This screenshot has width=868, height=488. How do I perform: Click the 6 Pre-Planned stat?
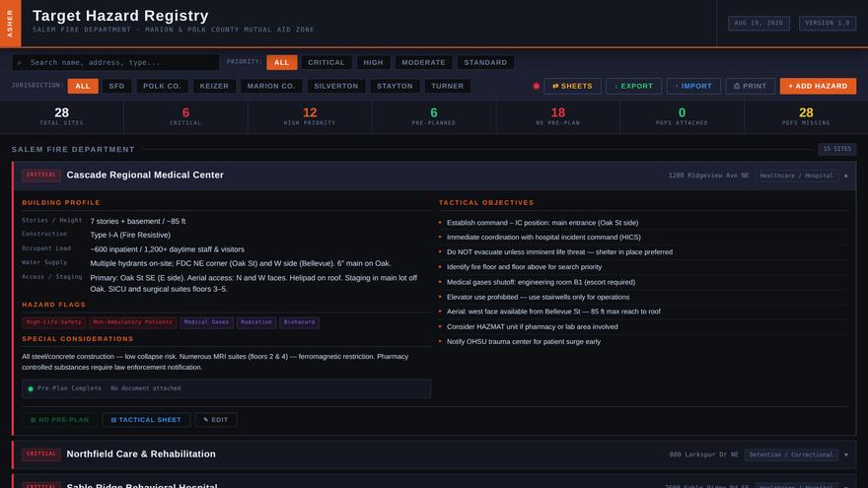[x=433, y=116]
